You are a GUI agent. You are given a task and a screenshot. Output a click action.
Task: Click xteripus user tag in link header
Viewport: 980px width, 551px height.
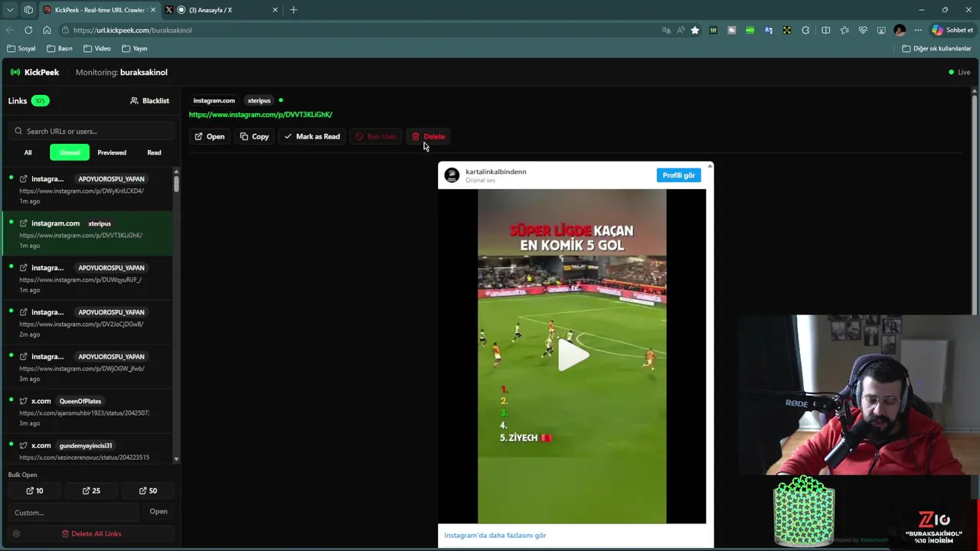point(259,100)
